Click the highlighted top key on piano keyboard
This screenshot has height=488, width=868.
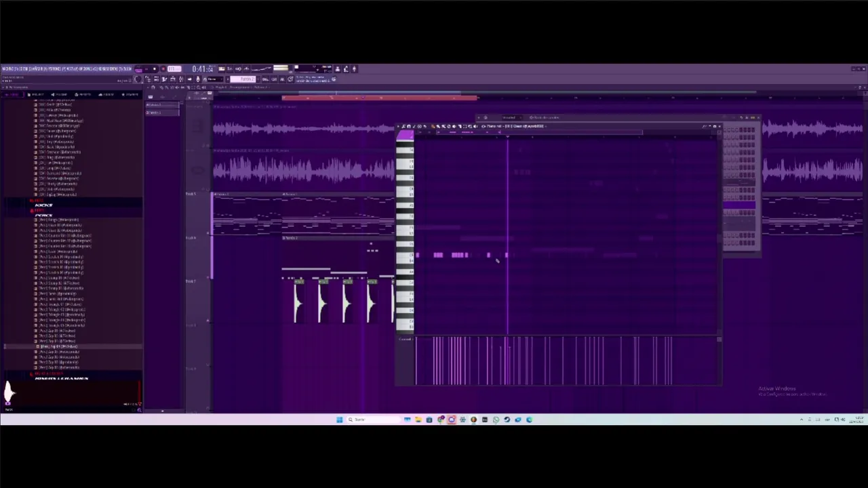(405, 136)
